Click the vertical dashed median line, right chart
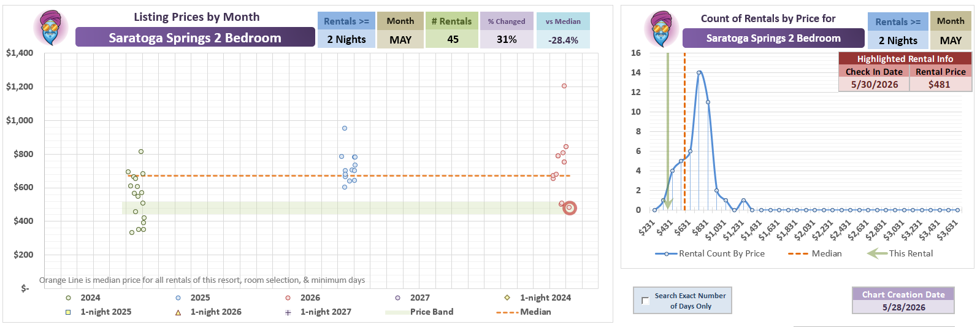Viewport: 980px width, 327px height. pos(685,131)
